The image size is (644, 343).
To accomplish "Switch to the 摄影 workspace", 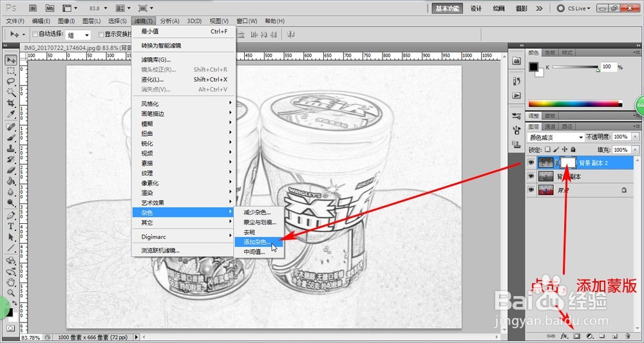I will tap(521, 8).
